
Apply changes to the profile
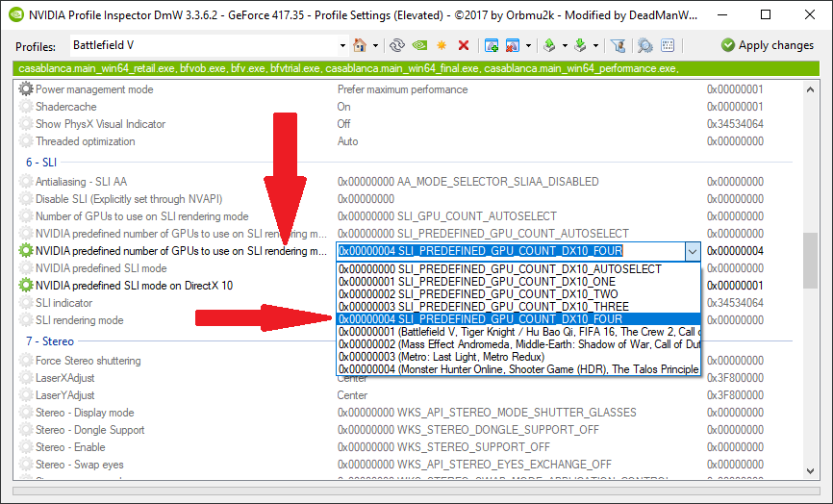pos(768,45)
